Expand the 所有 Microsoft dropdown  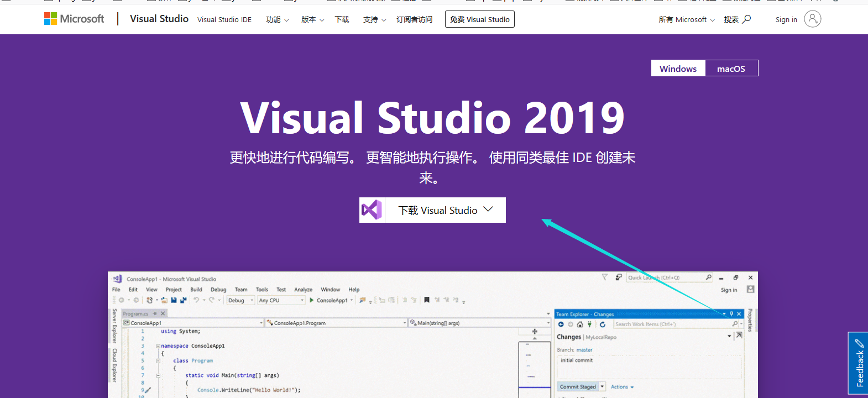687,19
